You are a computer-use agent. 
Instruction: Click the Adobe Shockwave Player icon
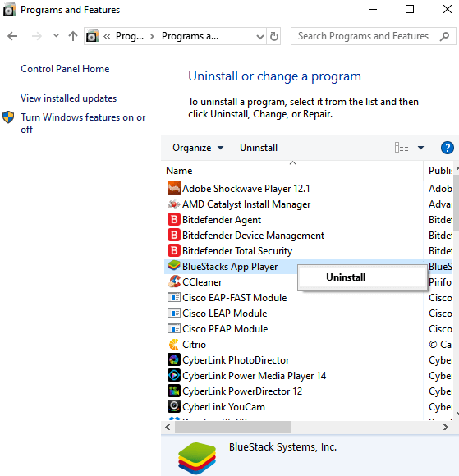[174, 189]
